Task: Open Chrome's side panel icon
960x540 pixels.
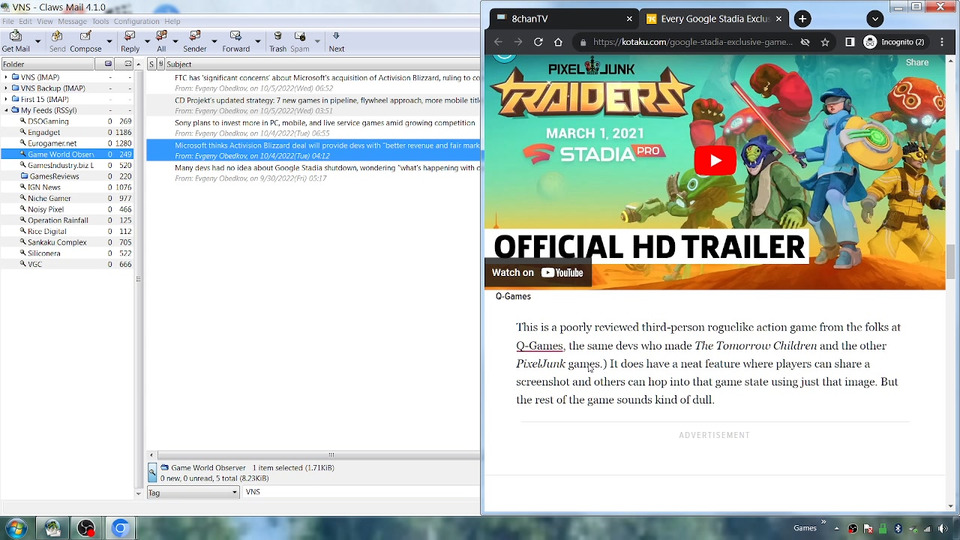Action: (850, 42)
